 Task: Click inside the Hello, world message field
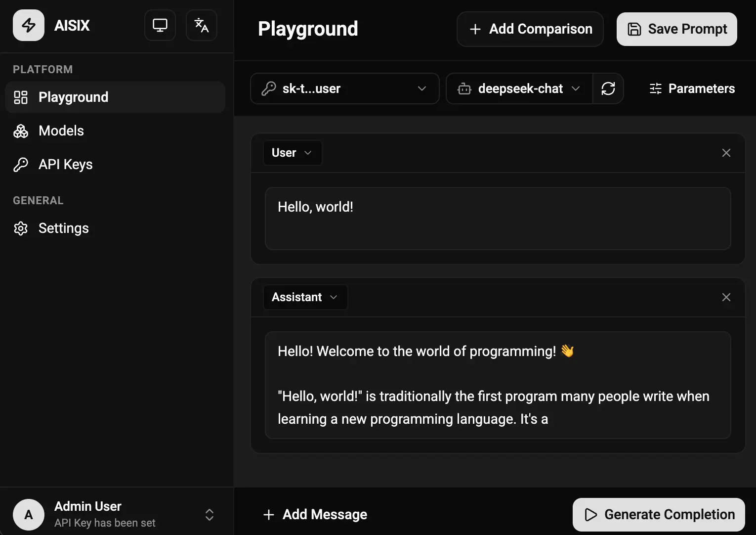498,219
